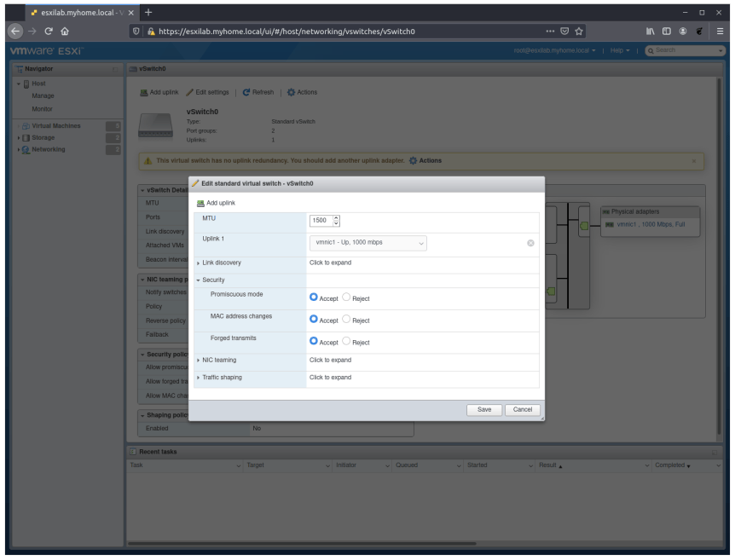Open the Uplink 1 vmnic1 dropdown
Image resolution: width=735 pixels, height=560 pixels.
pyautogui.click(x=368, y=243)
